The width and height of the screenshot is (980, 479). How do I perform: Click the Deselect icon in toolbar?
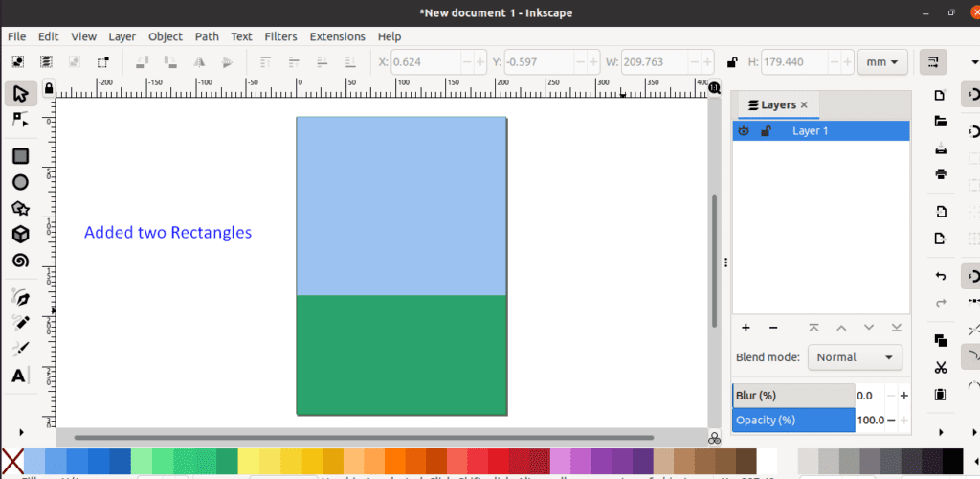point(75,62)
